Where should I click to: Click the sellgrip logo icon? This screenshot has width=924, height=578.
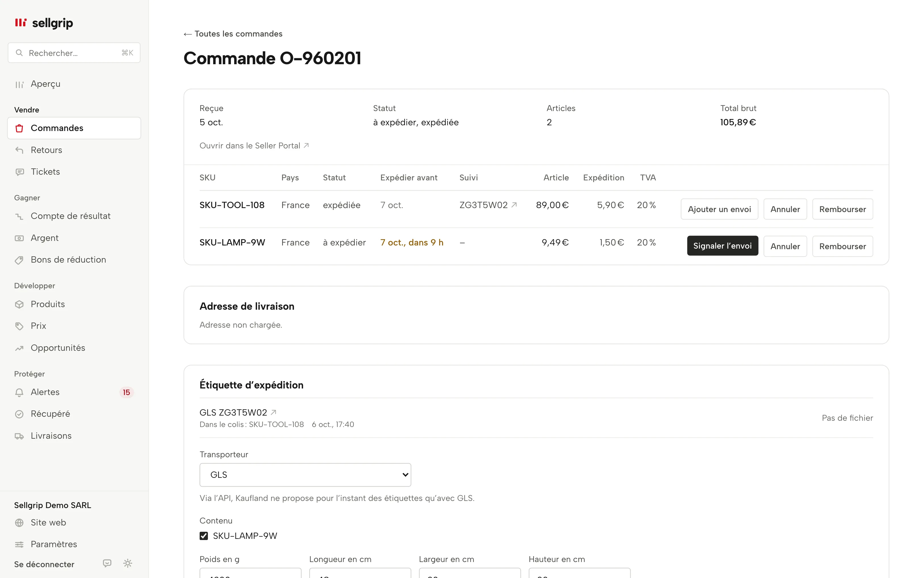[x=21, y=23]
